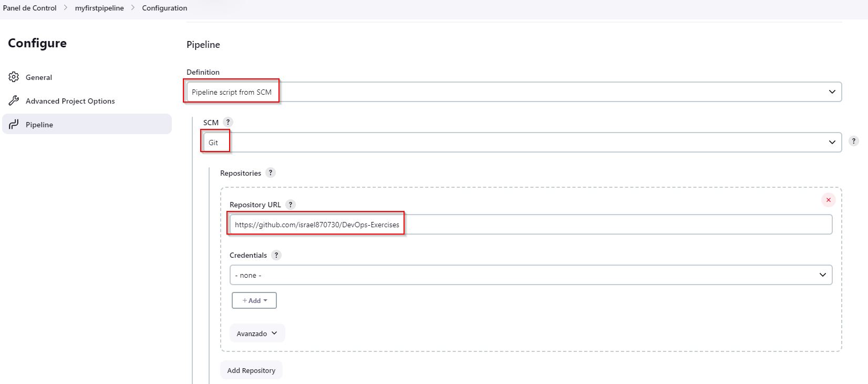
Task: Click the Pipeline flow icon in sidebar
Action: 14,124
